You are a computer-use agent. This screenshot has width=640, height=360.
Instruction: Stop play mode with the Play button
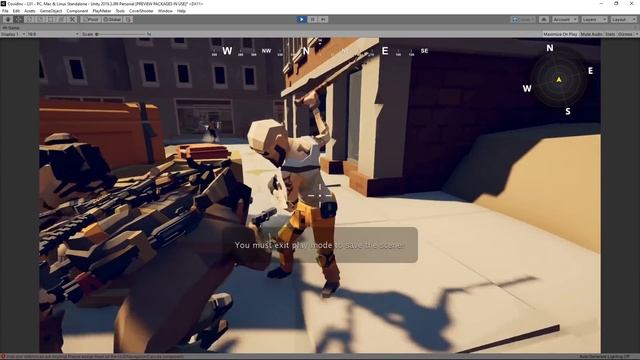click(x=301, y=19)
